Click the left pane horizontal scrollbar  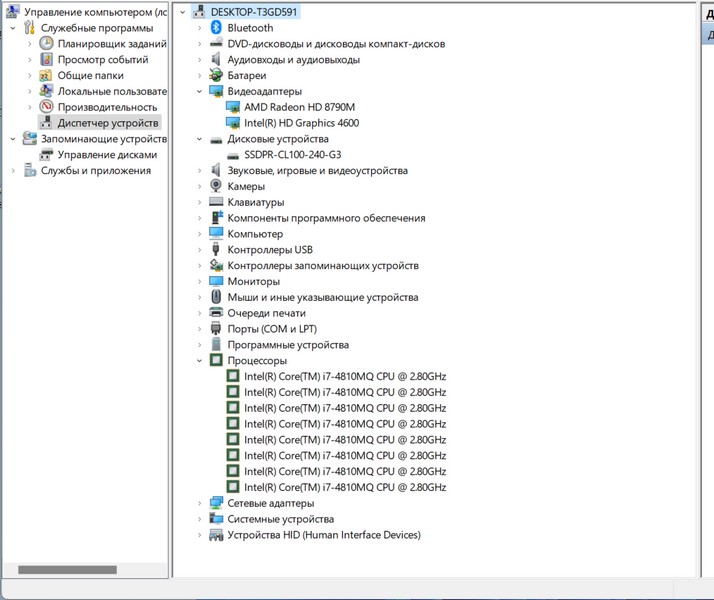coord(67,570)
